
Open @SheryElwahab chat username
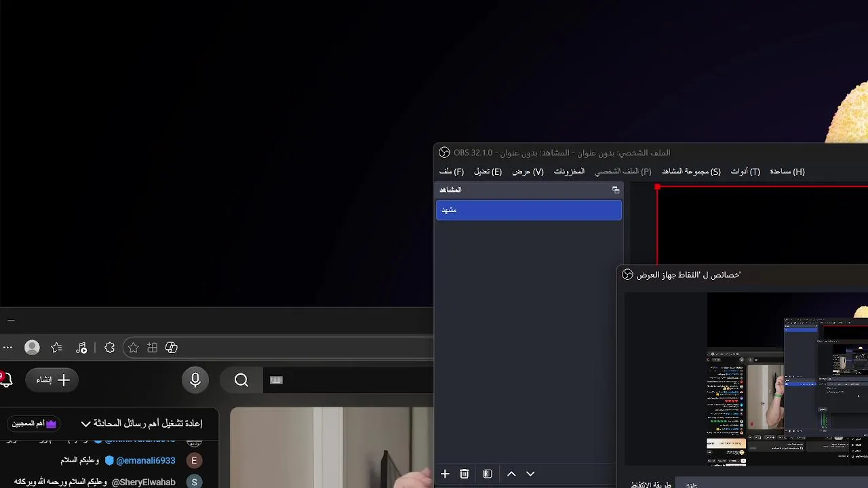144,482
